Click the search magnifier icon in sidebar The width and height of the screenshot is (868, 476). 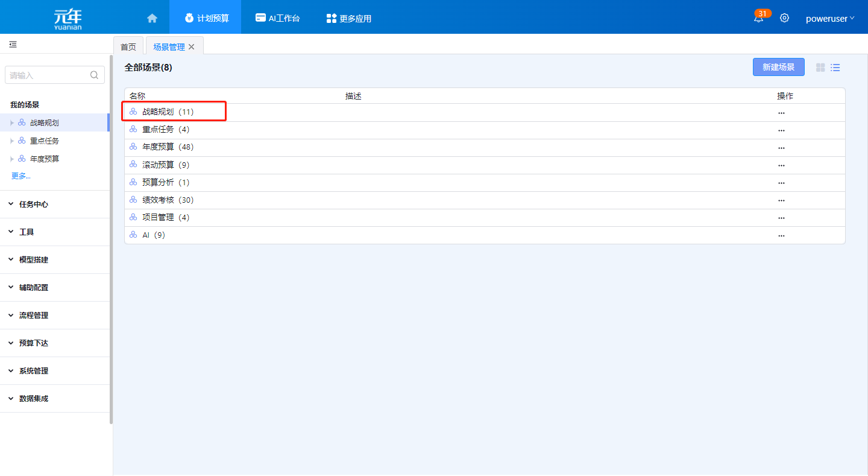coord(94,75)
